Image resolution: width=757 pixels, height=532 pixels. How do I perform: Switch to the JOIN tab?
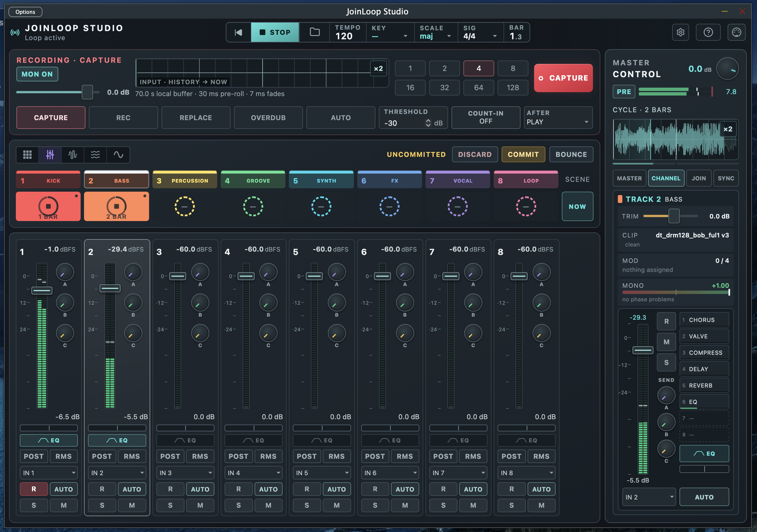pyautogui.click(x=699, y=178)
